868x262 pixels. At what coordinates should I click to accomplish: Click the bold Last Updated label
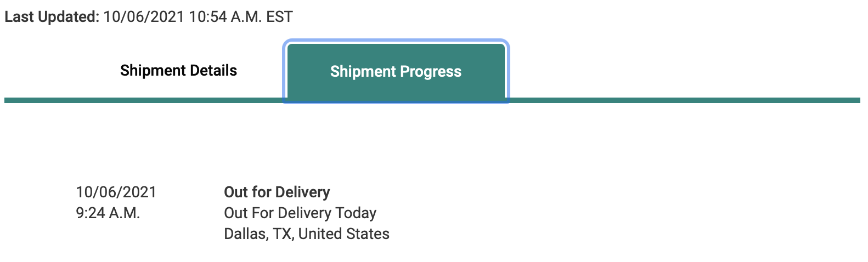(x=52, y=17)
